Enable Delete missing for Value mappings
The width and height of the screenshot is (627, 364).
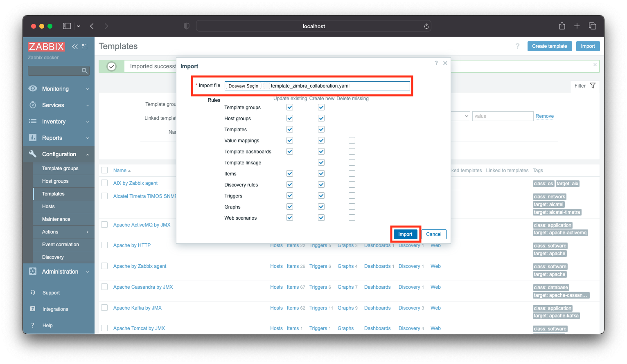coord(352,140)
